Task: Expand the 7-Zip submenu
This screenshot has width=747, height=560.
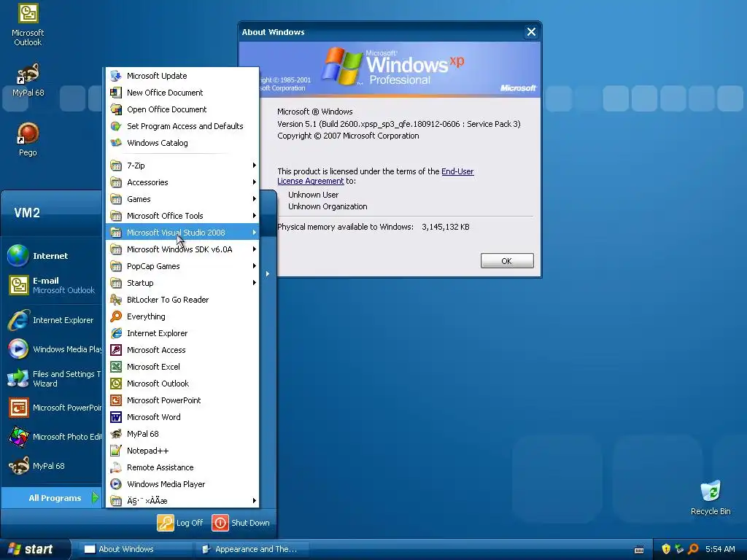Action: pos(182,166)
